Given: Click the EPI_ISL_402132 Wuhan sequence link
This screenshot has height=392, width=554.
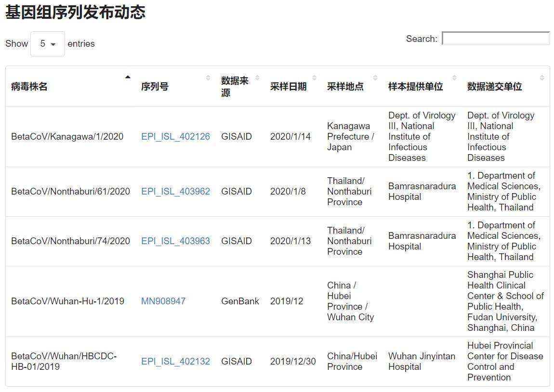Looking at the screenshot, I should coord(175,361).
